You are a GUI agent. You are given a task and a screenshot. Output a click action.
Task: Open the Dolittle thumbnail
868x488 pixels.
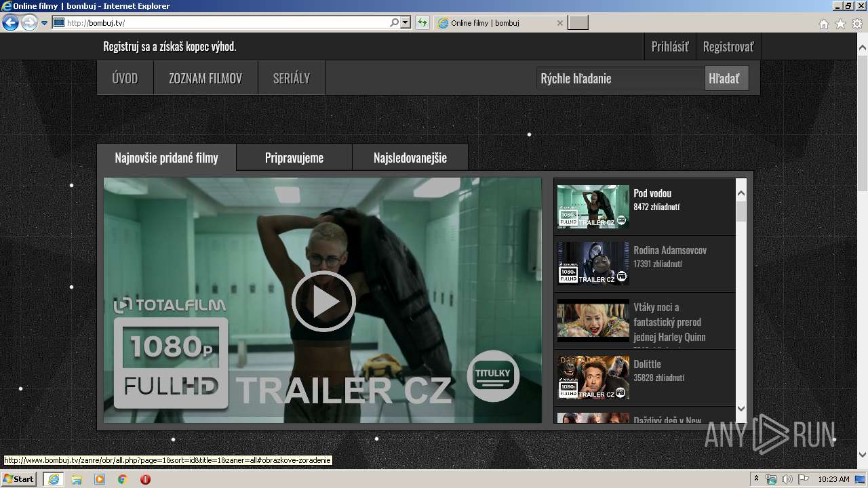tap(593, 377)
